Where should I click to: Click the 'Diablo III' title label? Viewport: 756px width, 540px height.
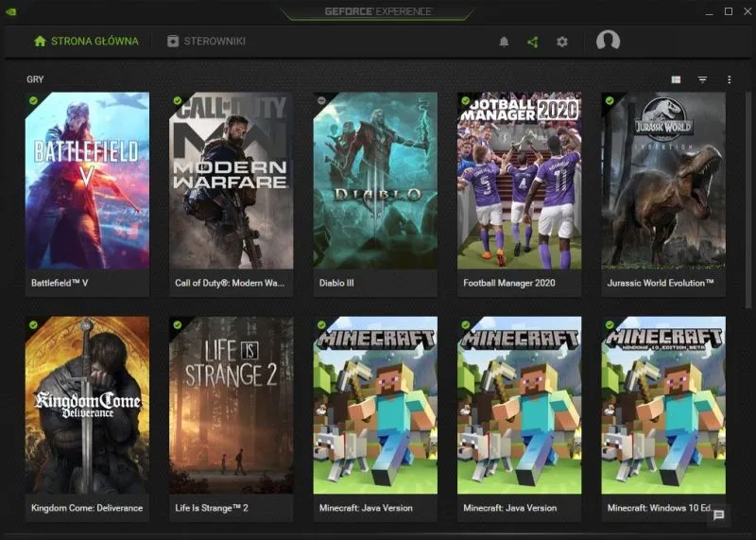[336, 283]
